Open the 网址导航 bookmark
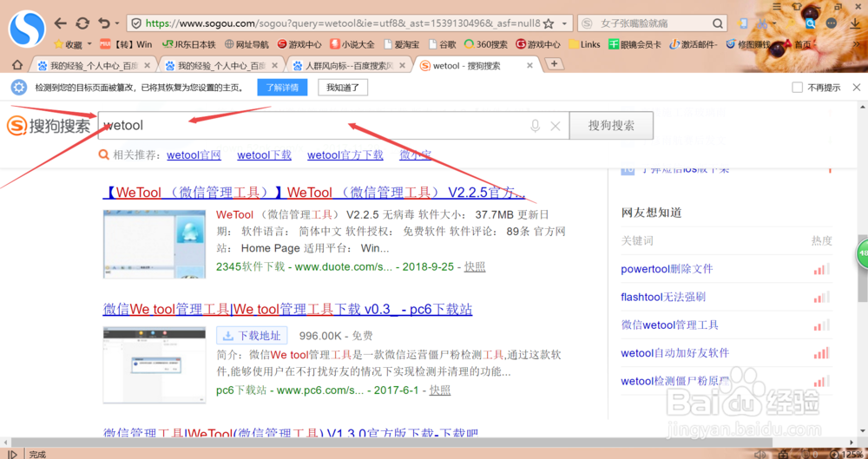Viewport: 868px width, 459px height. [247, 44]
